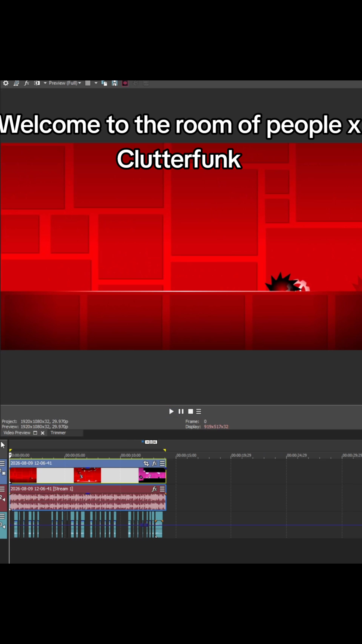
Task: Click the audio track 2 speaker icon
Action: click(4, 499)
